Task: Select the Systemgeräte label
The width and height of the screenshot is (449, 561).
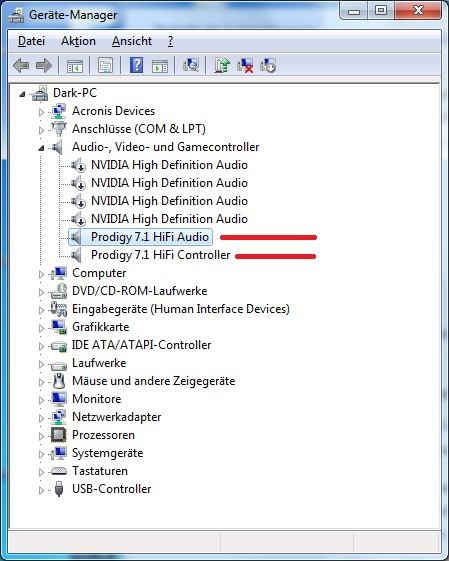Action: (108, 453)
